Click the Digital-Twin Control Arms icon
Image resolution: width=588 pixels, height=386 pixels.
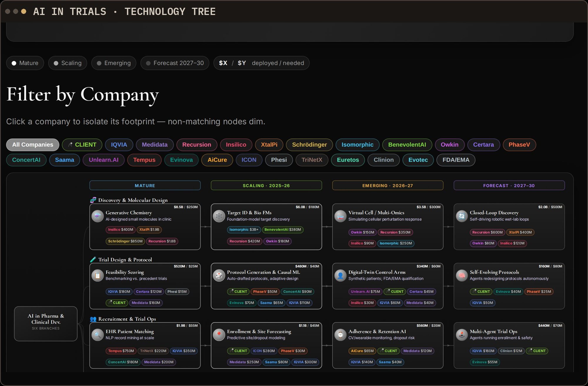tap(340, 275)
